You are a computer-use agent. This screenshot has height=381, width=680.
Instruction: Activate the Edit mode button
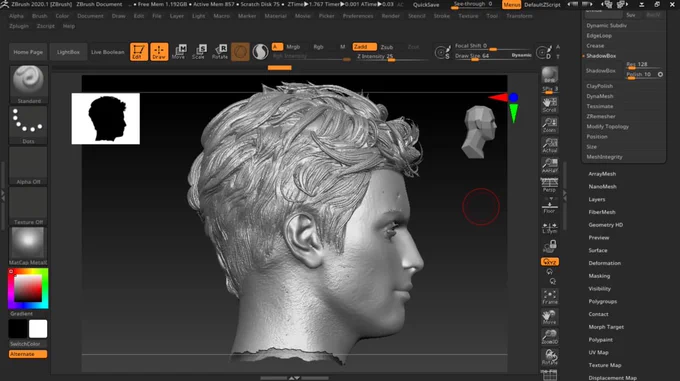[x=139, y=52]
